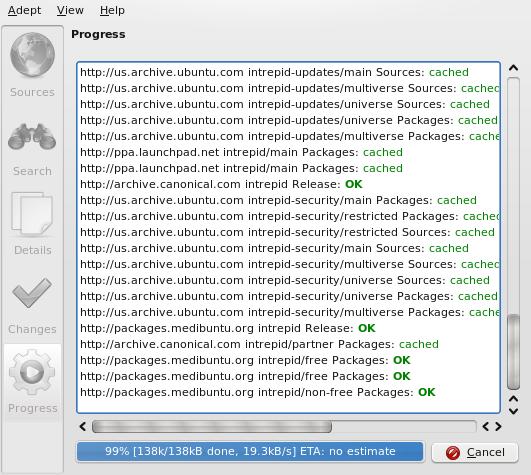Click the vertical scrollbar up arrow at top

[x=513, y=68]
